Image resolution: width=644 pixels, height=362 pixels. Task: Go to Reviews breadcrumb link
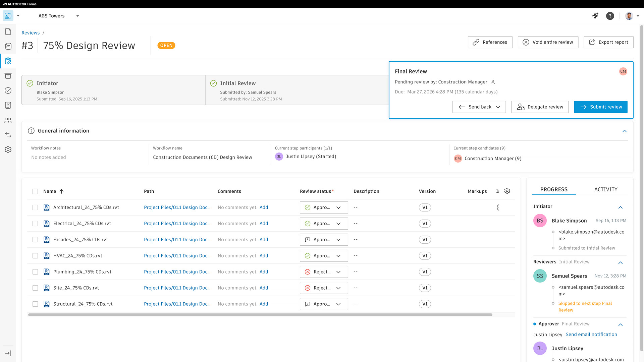(31, 33)
